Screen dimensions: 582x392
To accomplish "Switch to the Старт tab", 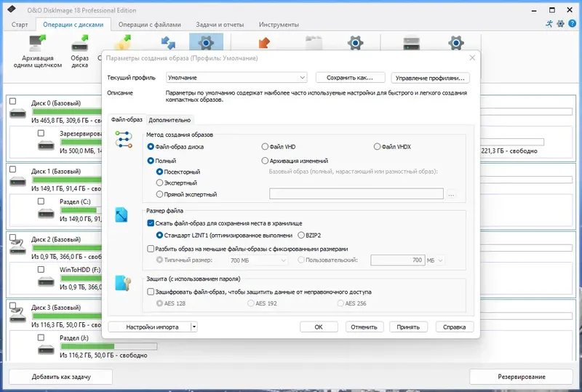I will point(20,25).
